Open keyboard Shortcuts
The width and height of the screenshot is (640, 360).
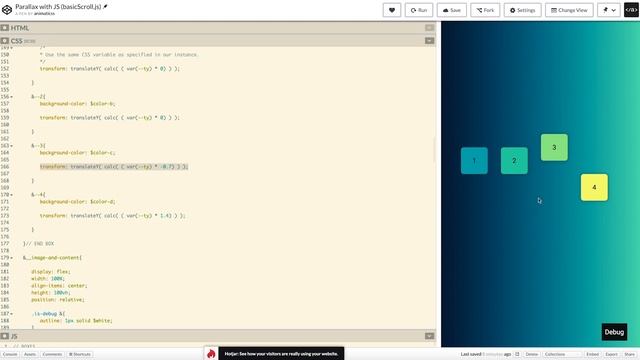(80, 354)
